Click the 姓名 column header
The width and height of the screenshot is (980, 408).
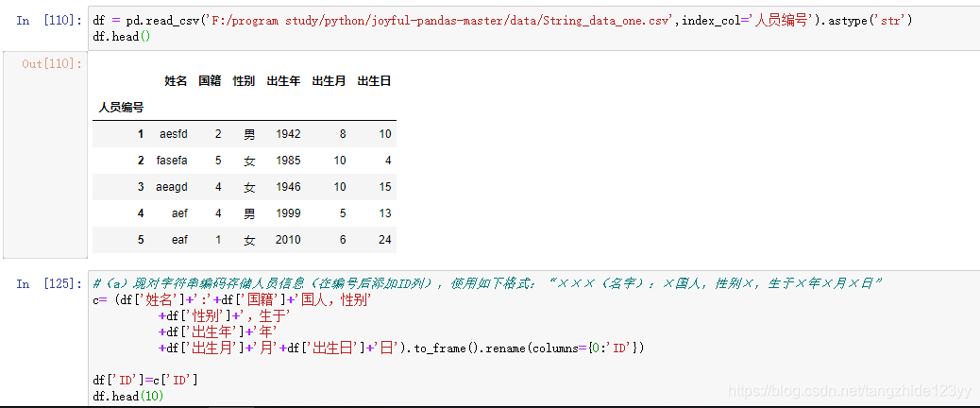pos(176,81)
